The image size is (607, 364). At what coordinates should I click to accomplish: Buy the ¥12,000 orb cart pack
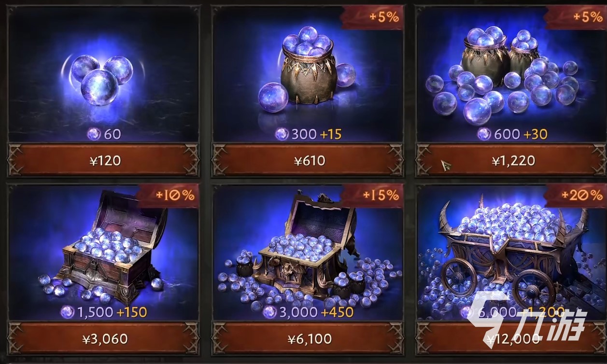[511, 338]
